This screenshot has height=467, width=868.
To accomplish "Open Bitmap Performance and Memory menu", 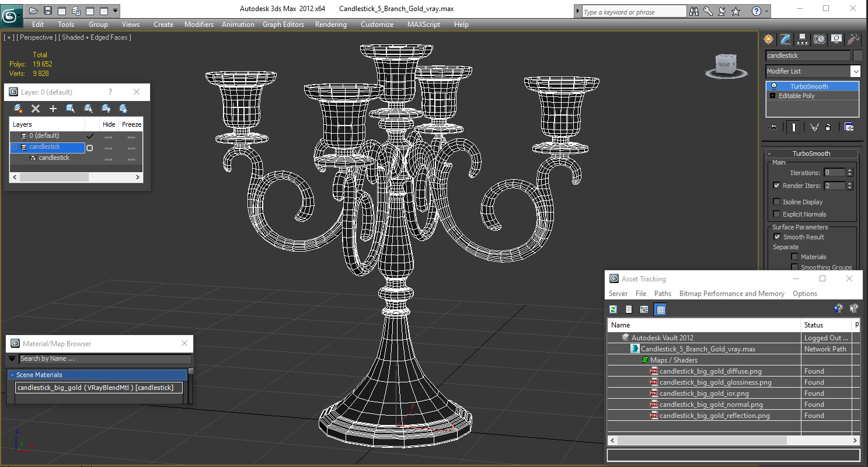I will (x=732, y=294).
